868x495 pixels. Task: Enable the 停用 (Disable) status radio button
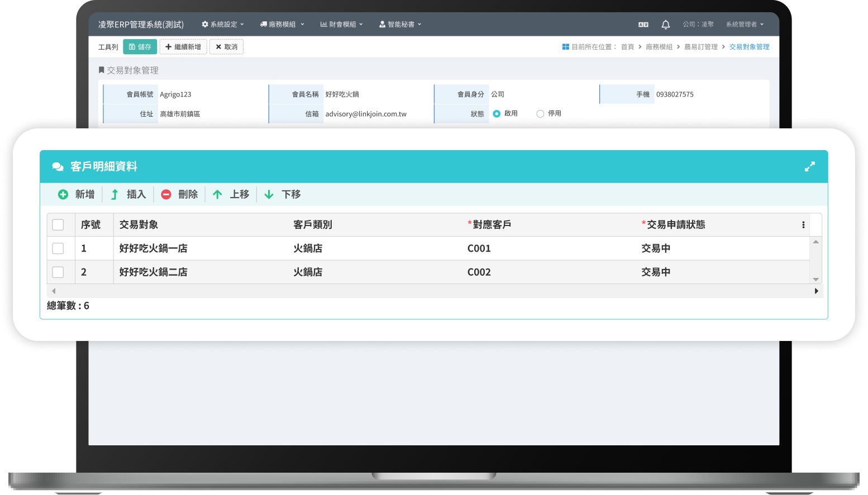tap(540, 113)
